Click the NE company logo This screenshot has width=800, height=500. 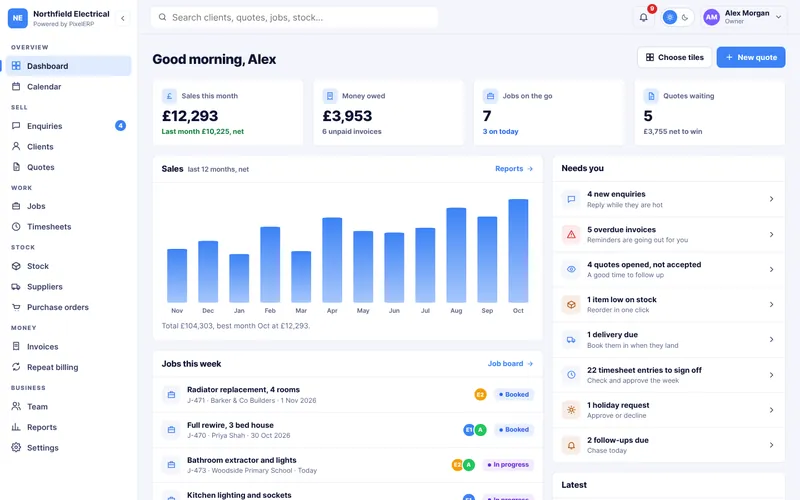click(18, 18)
